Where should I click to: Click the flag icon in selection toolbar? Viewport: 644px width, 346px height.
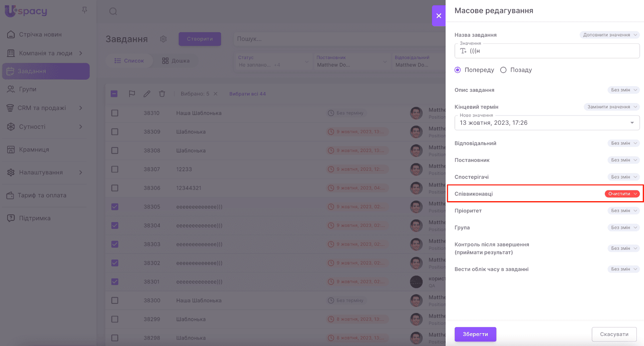[x=132, y=94]
